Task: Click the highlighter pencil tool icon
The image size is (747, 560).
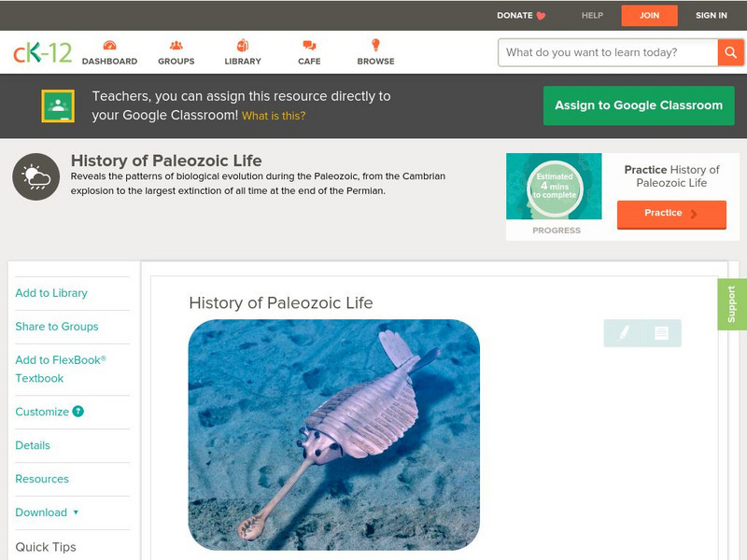Action: pyautogui.click(x=624, y=332)
